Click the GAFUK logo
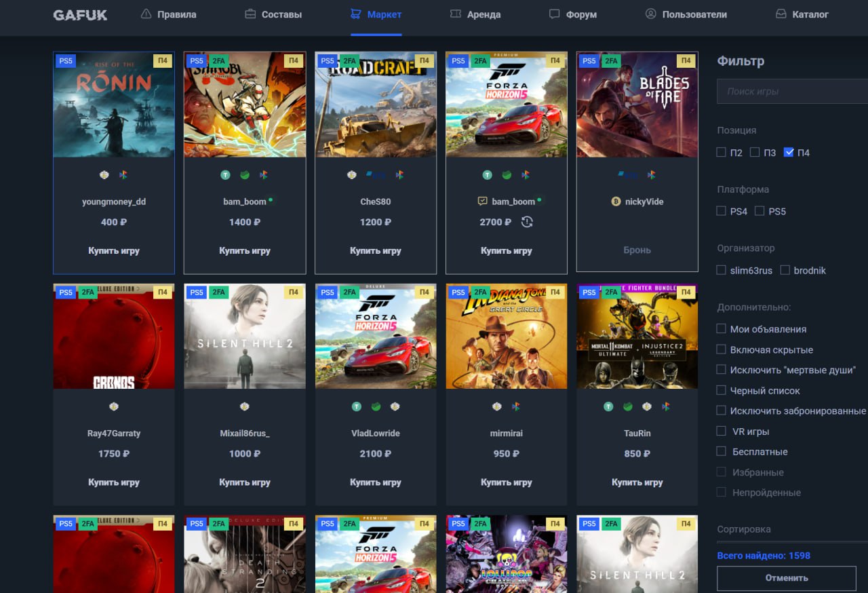868x593 pixels. [80, 14]
